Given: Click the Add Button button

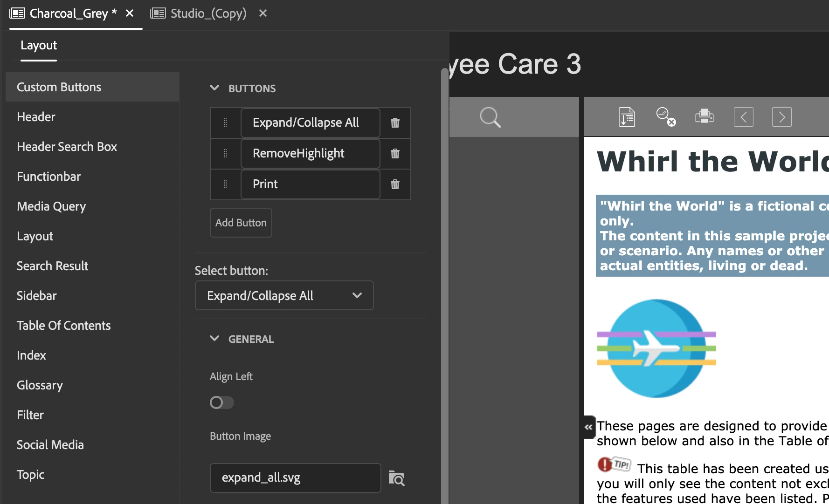Looking at the screenshot, I should pos(241,223).
